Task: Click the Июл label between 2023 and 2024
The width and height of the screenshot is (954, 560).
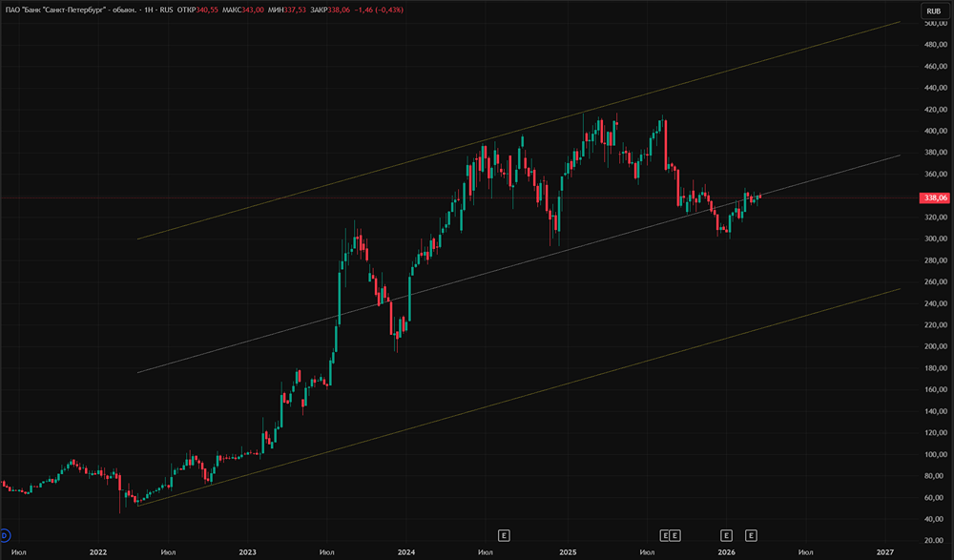Action: pyautogui.click(x=326, y=552)
